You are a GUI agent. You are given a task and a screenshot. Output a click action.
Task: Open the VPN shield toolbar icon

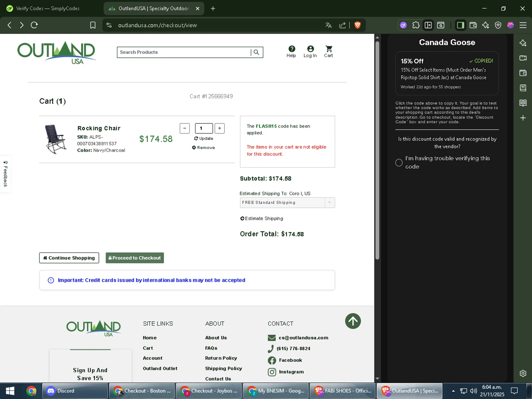tap(498, 25)
